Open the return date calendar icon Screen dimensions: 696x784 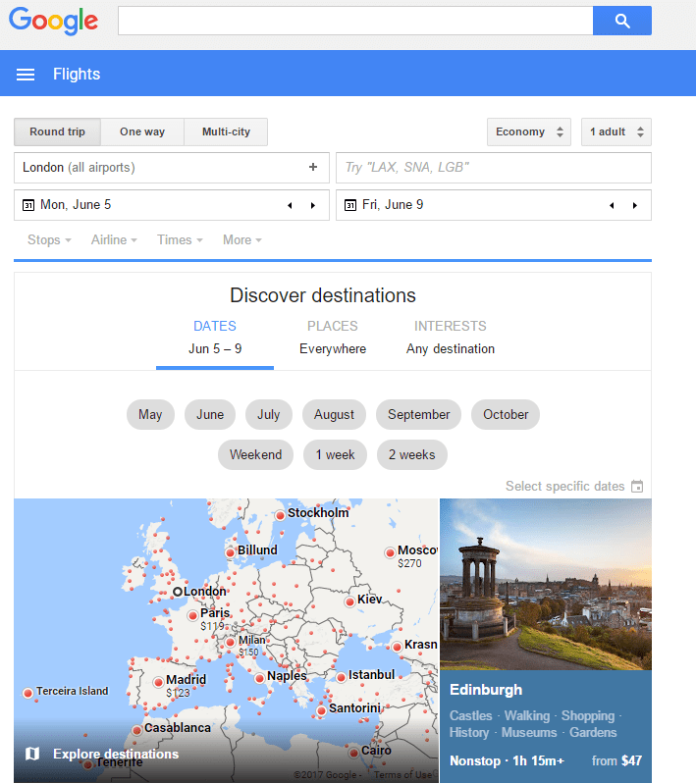(350, 205)
